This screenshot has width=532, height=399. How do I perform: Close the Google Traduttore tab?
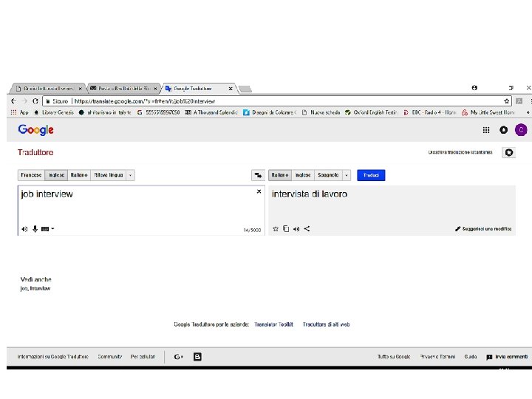coord(231,89)
